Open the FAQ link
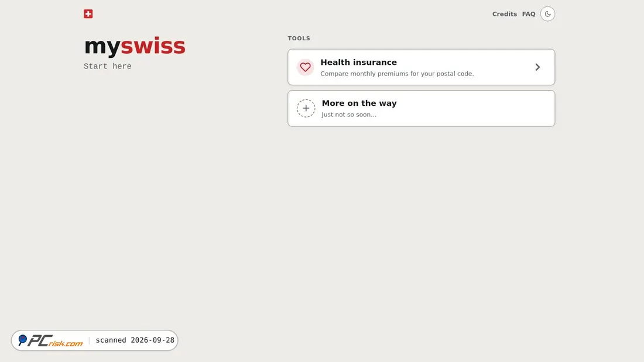Viewport: 644px width, 362px height. 529,14
